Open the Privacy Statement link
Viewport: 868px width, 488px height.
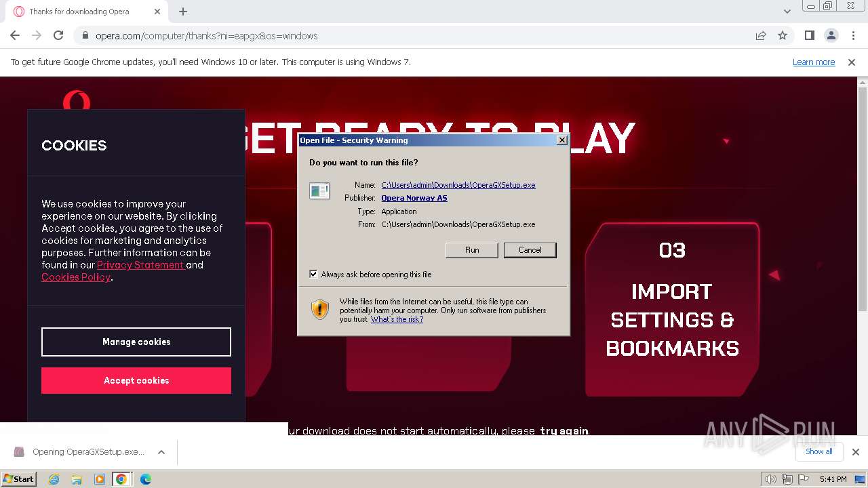click(x=140, y=265)
